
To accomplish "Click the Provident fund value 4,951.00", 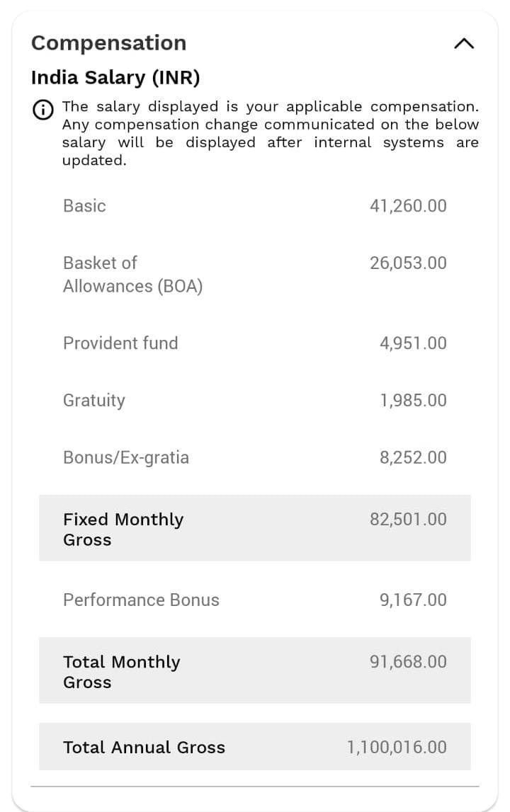I will point(413,343).
